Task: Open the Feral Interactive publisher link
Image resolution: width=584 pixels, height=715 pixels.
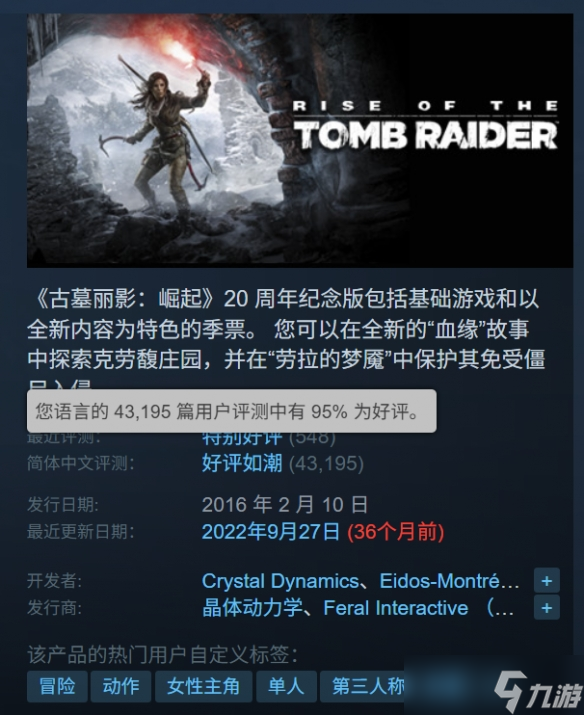Action: coord(396,608)
